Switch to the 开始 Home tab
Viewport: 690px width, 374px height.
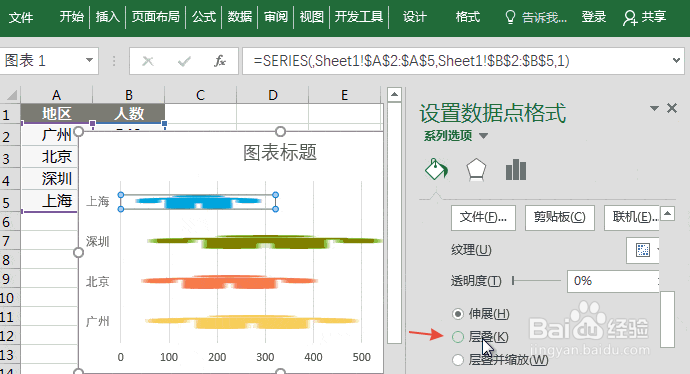tap(71, 17)
